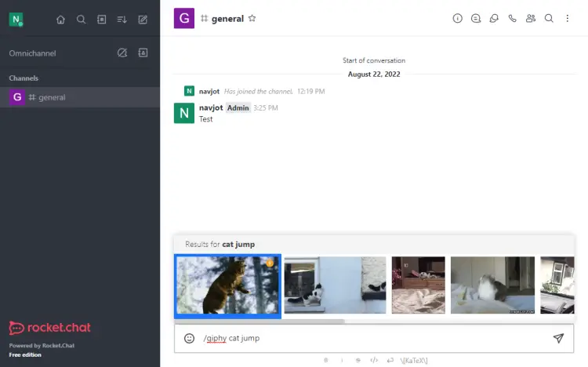This screenshot has width=588, height=367.
Task: Open Threads icon in header
Action: 476,19
